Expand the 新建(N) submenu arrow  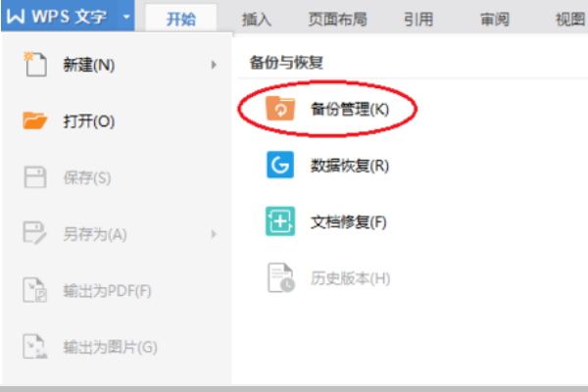click(214, 65)
